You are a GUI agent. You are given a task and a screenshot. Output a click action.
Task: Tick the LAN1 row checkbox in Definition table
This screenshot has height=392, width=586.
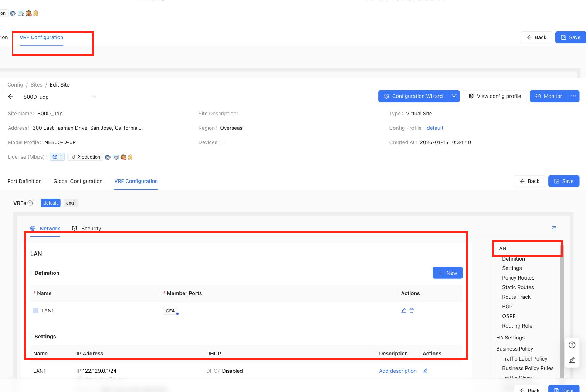click(36, 311)
